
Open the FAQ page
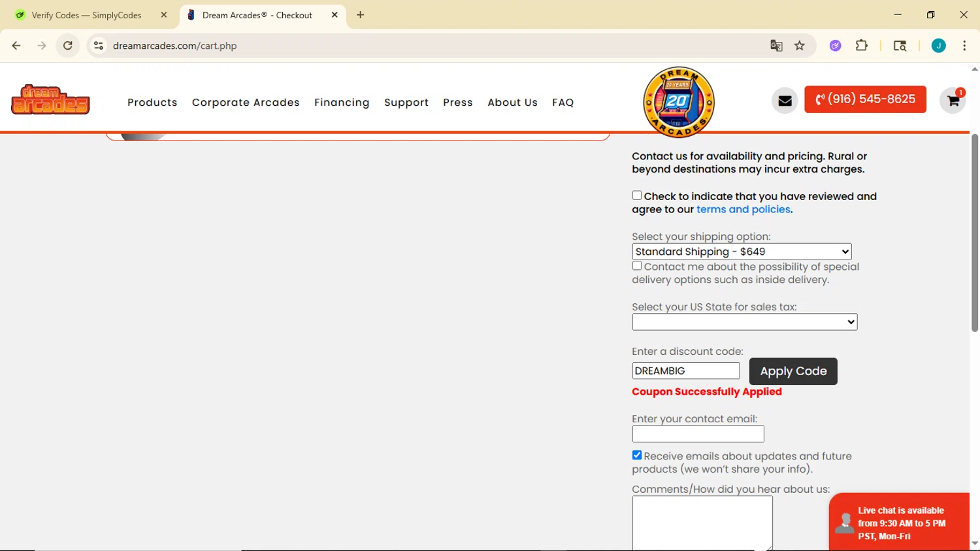(563, 103)
